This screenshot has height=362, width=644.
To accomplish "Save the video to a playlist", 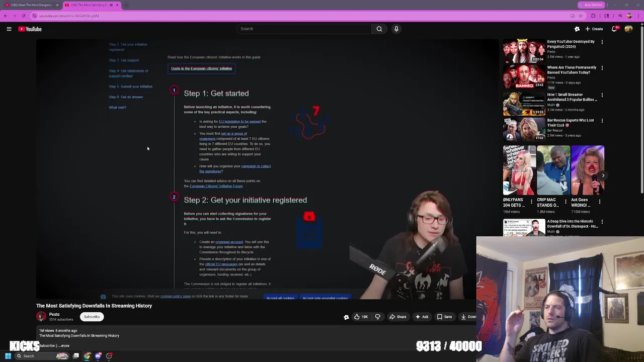I will click(x=444, y=317).
